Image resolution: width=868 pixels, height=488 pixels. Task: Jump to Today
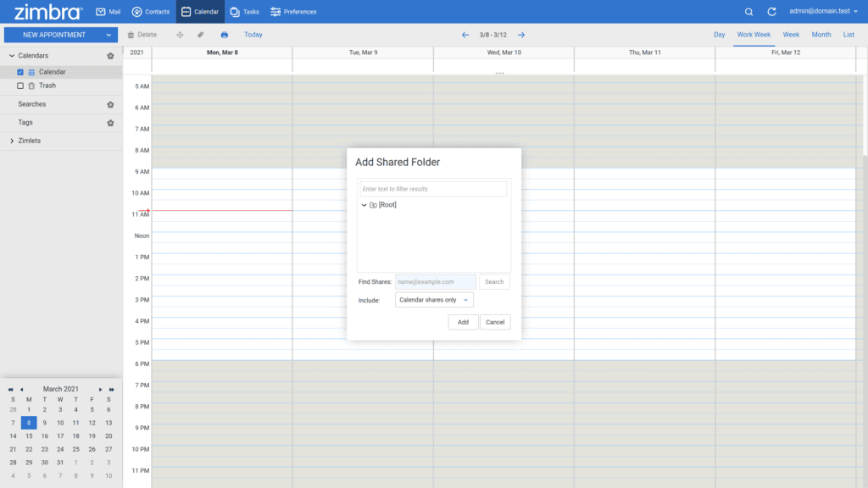253,35
